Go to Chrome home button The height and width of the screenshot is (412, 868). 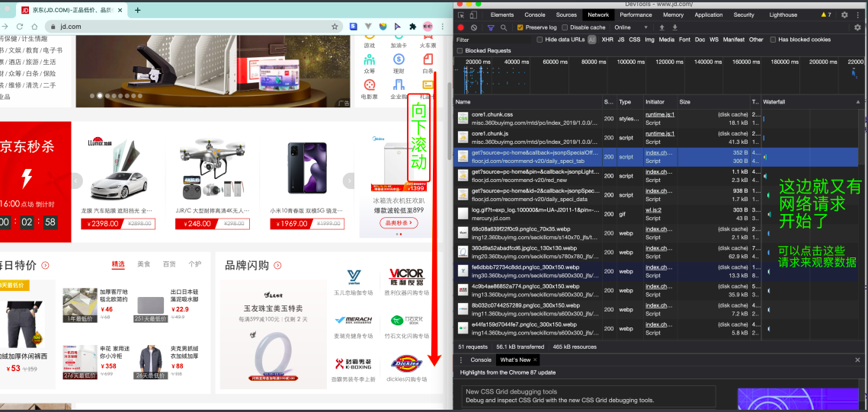[34, 26]
